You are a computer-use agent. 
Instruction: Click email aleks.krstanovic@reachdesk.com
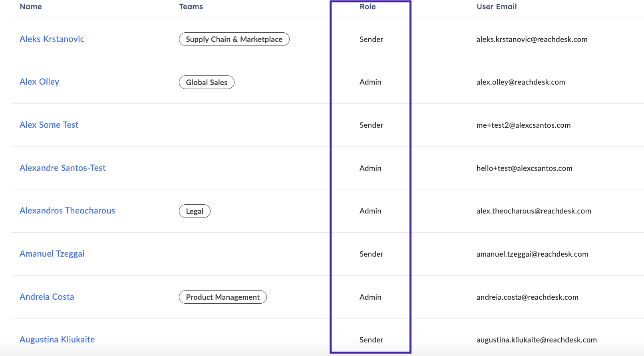click(x=532, y=39)
